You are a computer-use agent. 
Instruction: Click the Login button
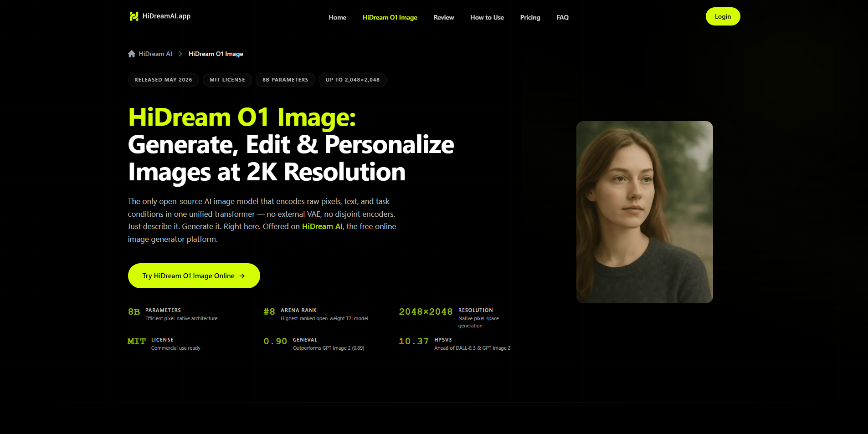point(723,16)
